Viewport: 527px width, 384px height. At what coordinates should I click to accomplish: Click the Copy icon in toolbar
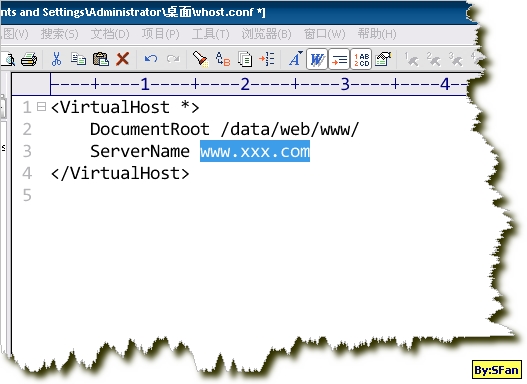pyautogui.click(x=78, y=59)
